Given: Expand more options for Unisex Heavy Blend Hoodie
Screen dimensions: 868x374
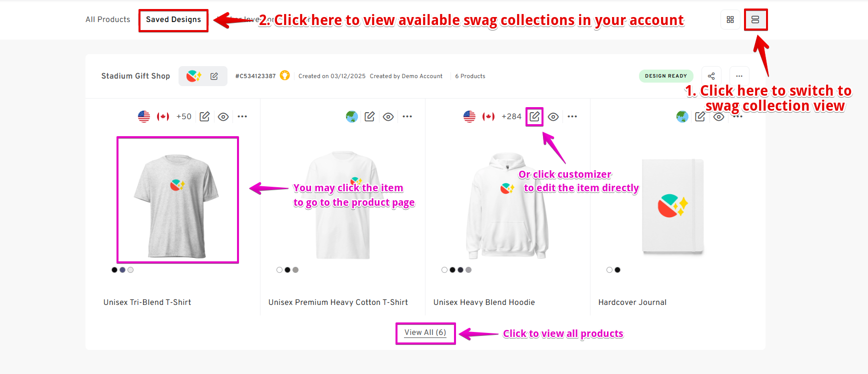Looking at the screenshot, I should coord(572,117).
